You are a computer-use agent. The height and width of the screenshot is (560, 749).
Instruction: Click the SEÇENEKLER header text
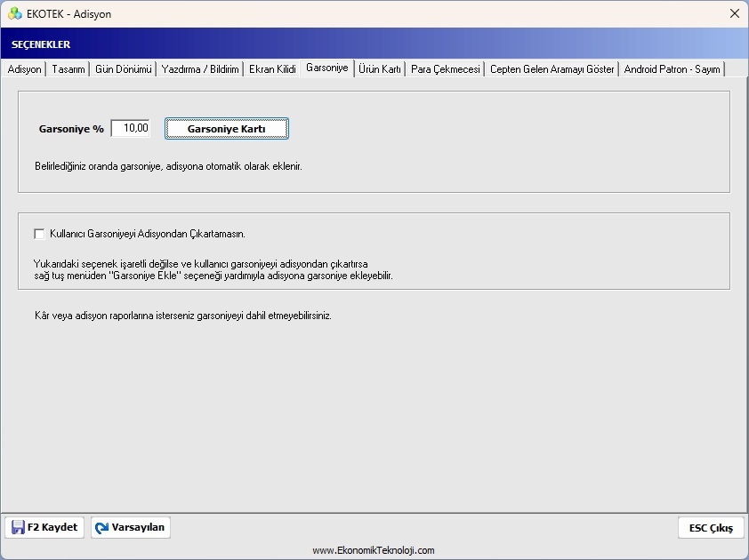click(41, 44)
